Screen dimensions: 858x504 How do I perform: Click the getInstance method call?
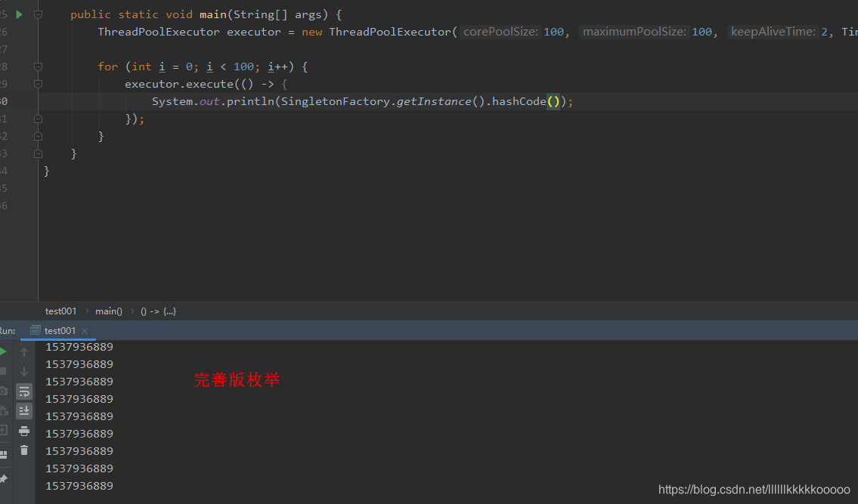coord(434,101)
